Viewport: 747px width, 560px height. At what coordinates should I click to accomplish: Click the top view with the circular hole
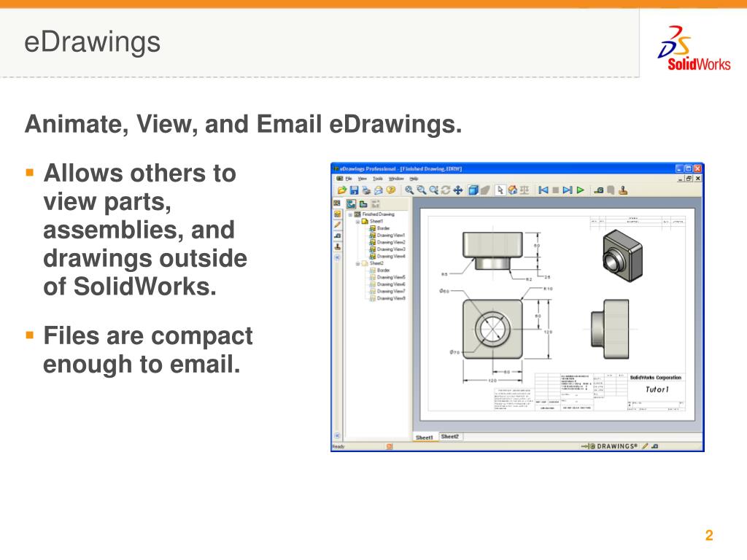pos(492,329)
